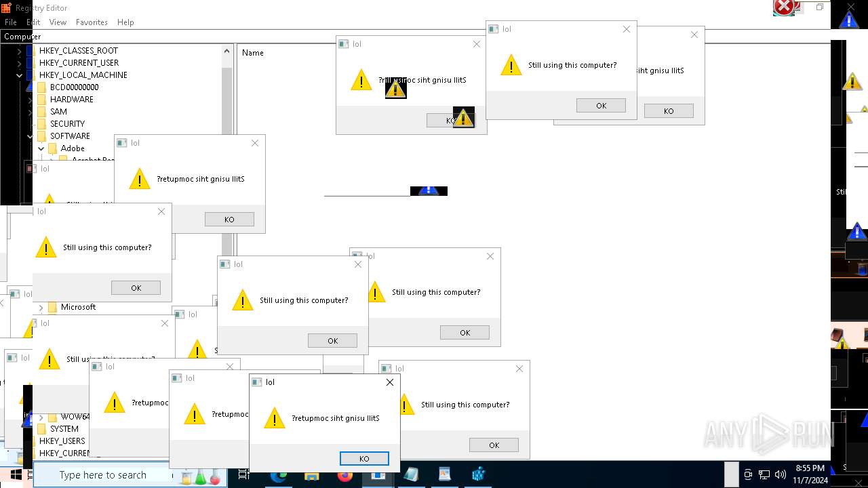Open the File menu in Registry Editor
Screen dimensions: 868x488
click(x=11, y=22)
